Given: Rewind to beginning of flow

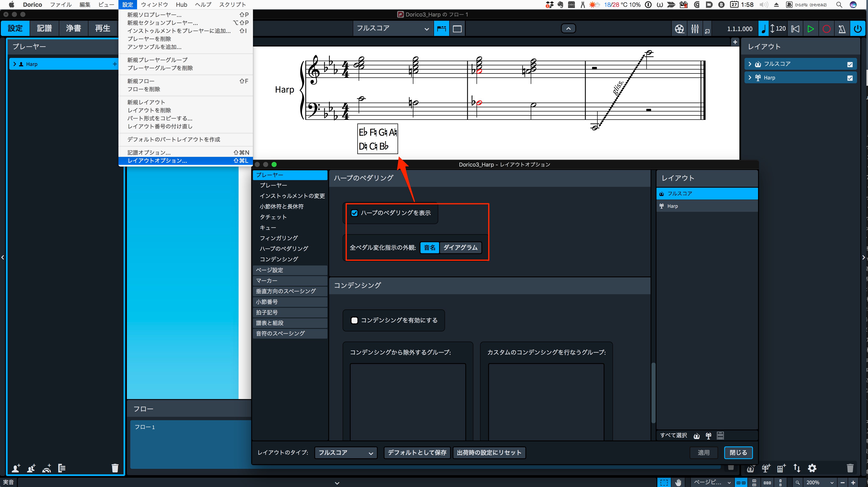Looking at the screenshot, I should tap(795, 29).
